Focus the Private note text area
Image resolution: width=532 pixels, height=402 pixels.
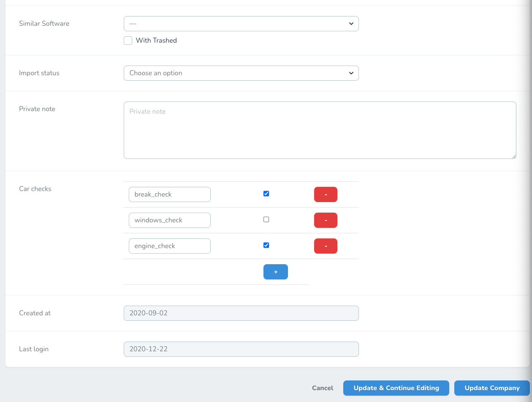[320, 130]
